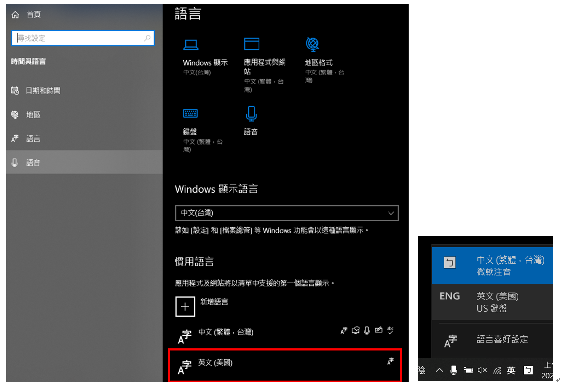Go to 首頁 home
The width and height of the screenshot is (570, 392).
coord(33,15)
